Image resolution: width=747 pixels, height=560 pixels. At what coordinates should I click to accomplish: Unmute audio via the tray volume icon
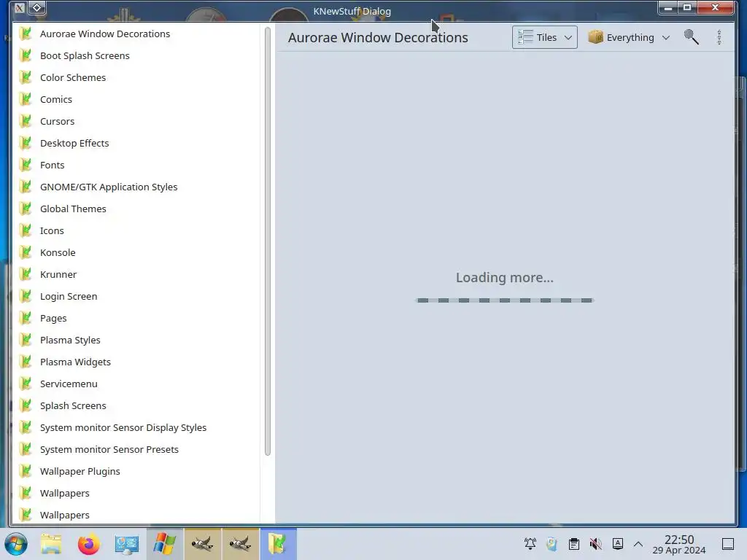click(595, 544)
